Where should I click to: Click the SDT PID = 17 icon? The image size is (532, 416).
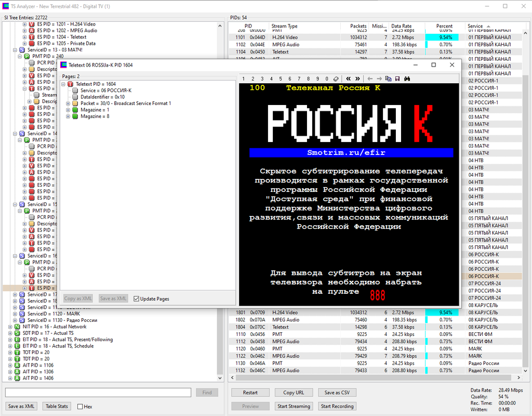coord(17,333)
